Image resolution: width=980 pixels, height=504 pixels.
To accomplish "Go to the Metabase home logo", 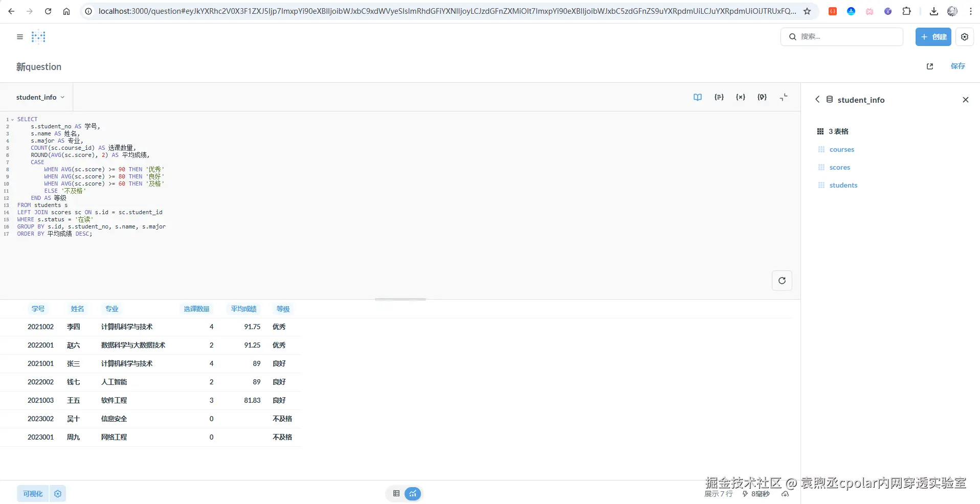I will point(38,37).
